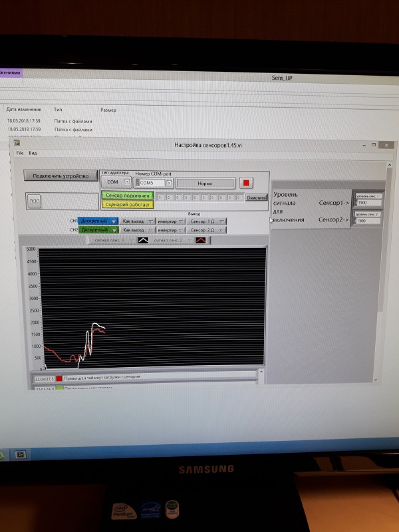Open the Сенсор 2 Д output dropdown
The image size is (399, 532).
[x=206, y=230]
